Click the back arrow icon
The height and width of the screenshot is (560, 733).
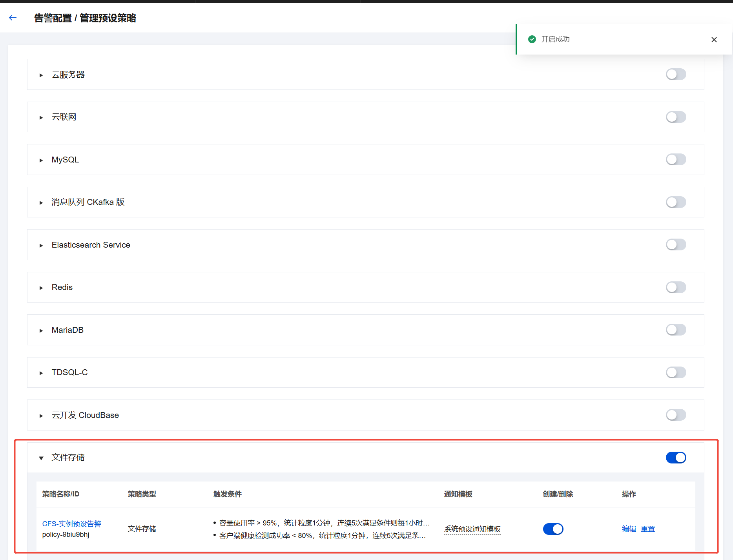click(13, 18)
